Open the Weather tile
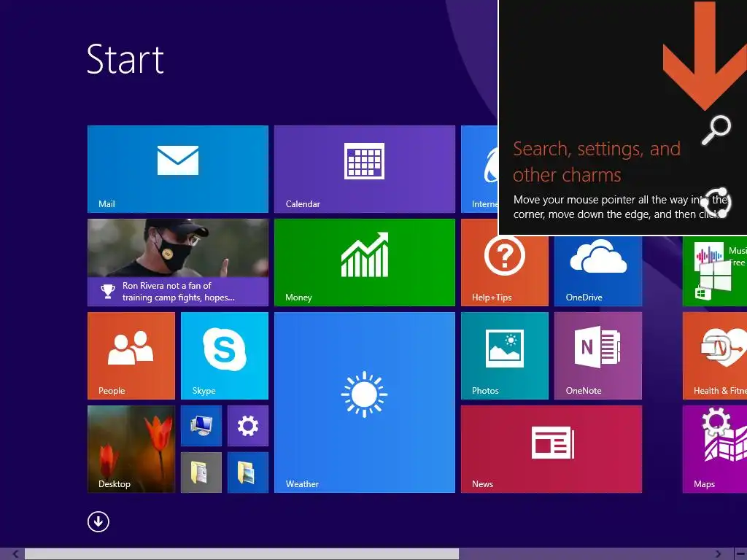Viewport: 747px width, 560px height. click(365, 402)
